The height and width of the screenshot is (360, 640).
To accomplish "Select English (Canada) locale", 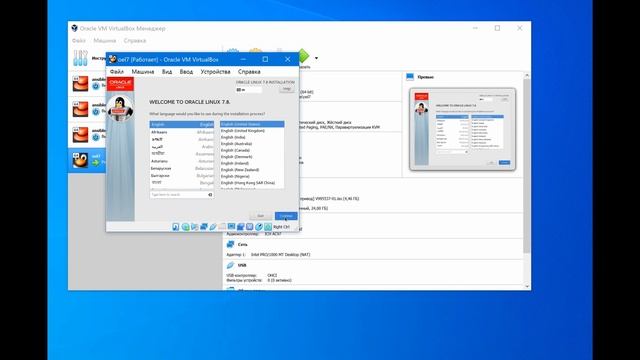I will tap(252, 150).
